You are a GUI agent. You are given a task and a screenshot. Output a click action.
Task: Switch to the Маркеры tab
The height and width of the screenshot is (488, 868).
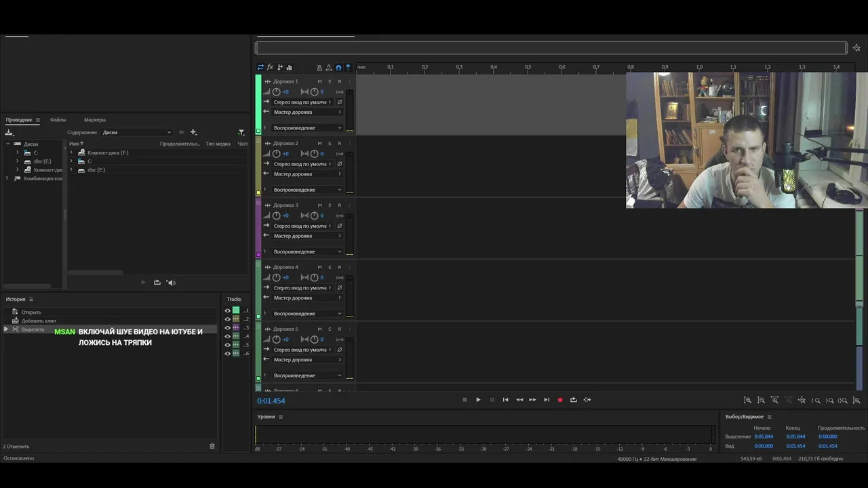coord(95,120)
